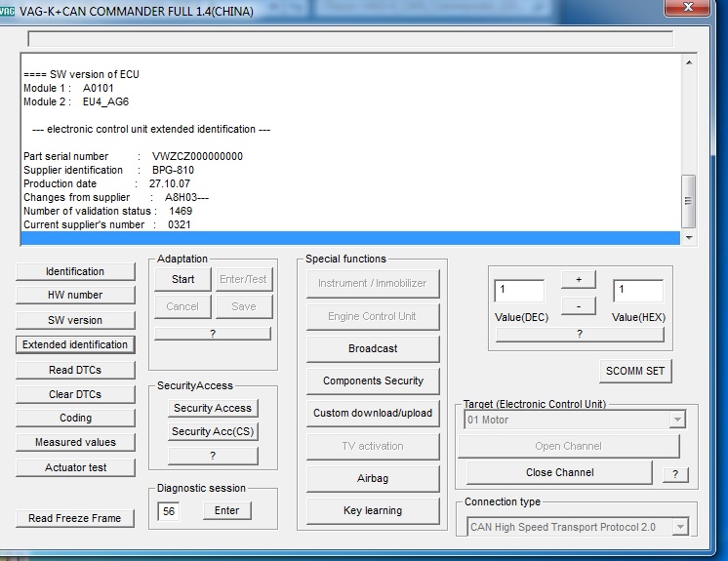Click the Key learning button
Screen dimensions: 728x561
(x=373, y=510)
